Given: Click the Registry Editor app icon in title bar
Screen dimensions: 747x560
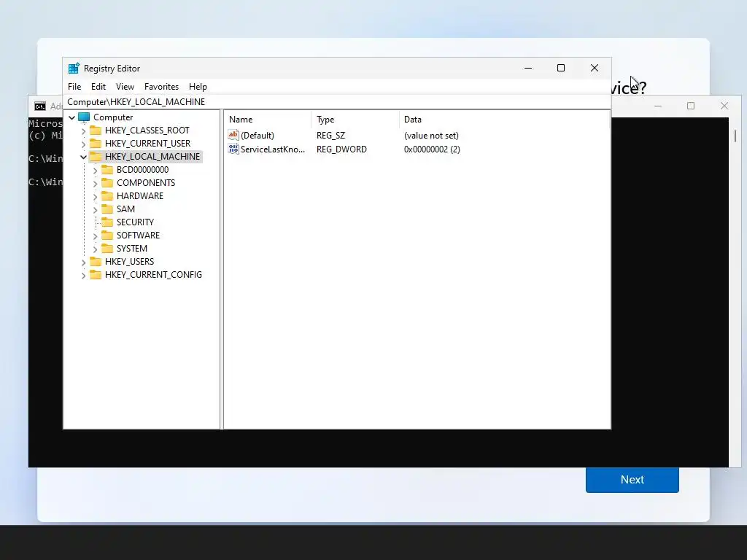Looking at the screenshot, I should (74, 68).
